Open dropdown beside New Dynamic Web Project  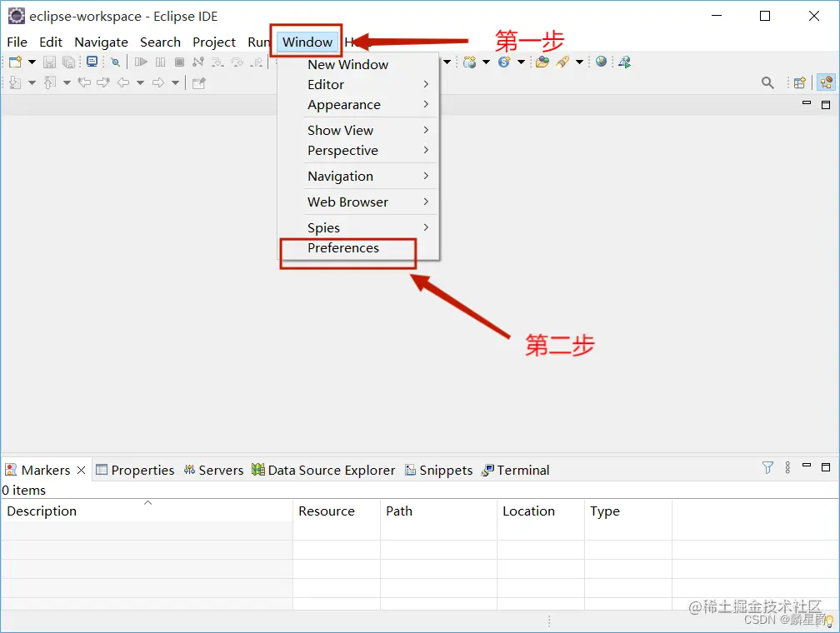pyautogui.click(x=487, y=62)
